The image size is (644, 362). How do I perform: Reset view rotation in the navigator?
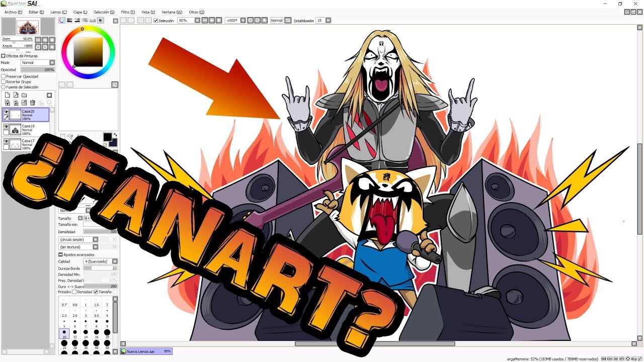[52, 47]
